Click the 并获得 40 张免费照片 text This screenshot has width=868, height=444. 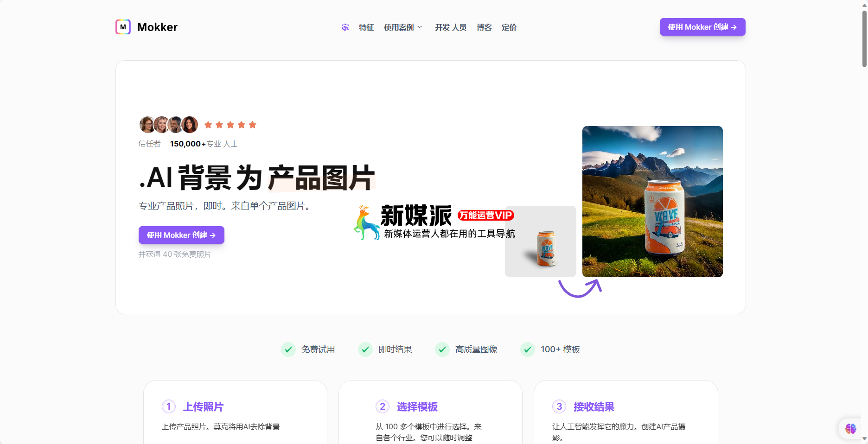coord(175,254)
